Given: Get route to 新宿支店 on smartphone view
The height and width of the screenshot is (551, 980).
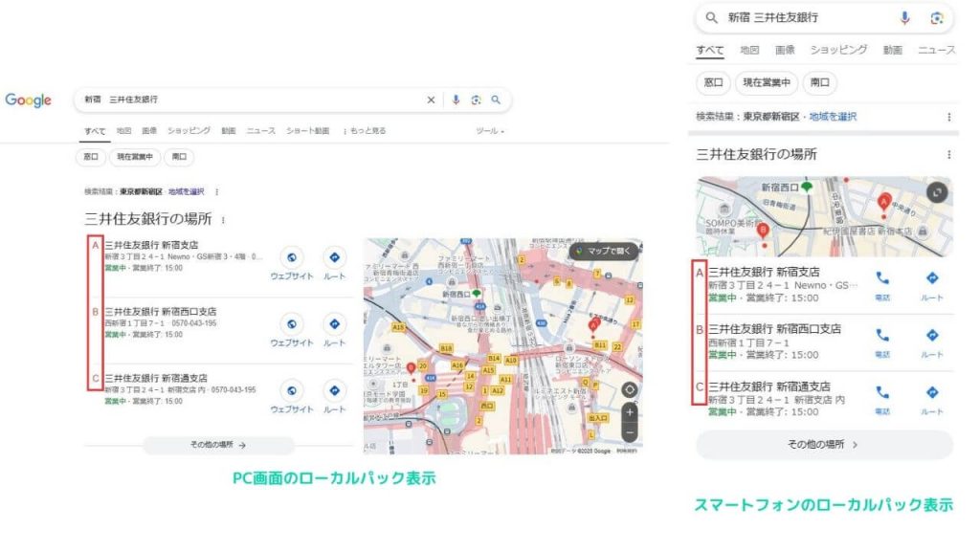Looking at the screenshot, I should [932, 285].
